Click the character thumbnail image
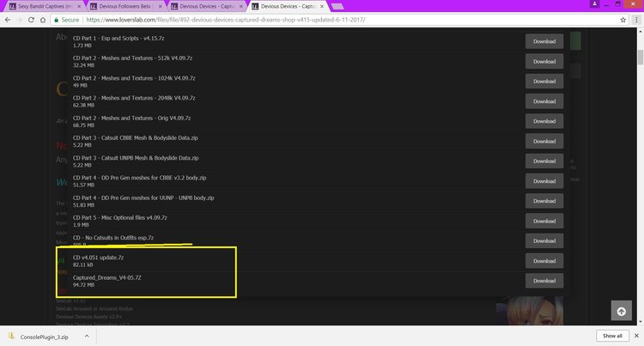644x346 pixels. tap(530, 311)
